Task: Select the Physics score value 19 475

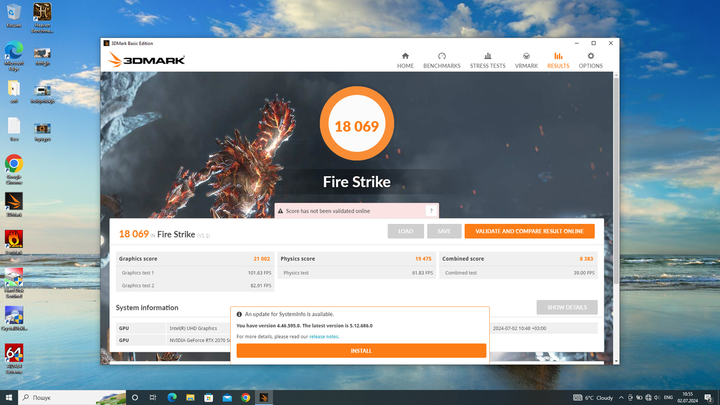Action: (423, 259)
